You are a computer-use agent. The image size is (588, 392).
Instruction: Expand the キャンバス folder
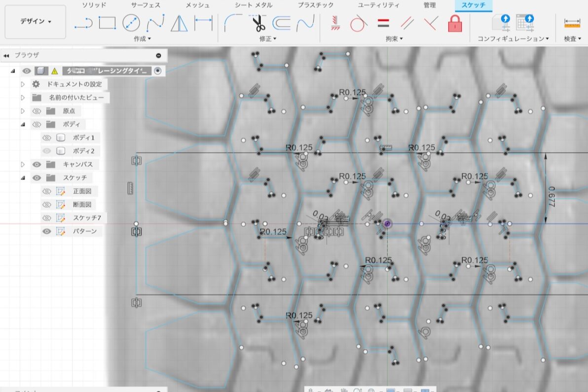pyautogui.click(x=23, y=164)
